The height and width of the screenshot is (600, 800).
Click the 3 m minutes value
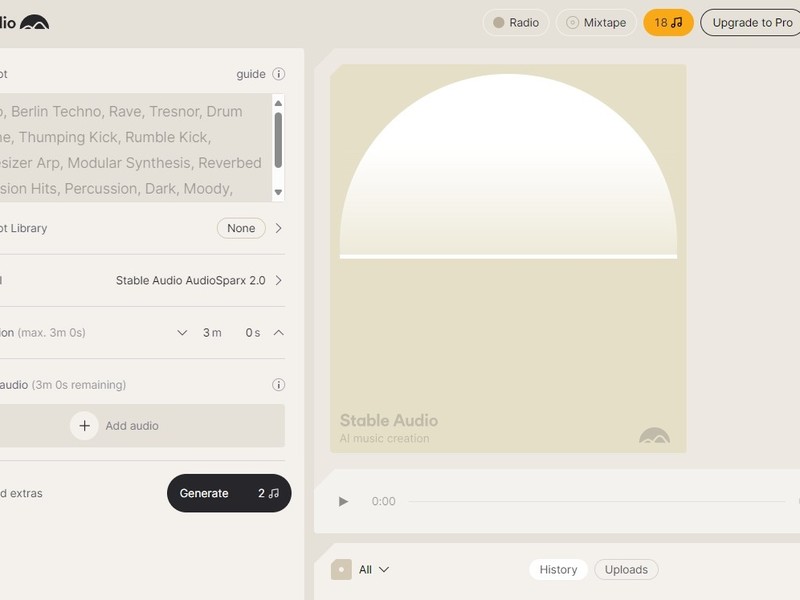[x=212, y=333]
